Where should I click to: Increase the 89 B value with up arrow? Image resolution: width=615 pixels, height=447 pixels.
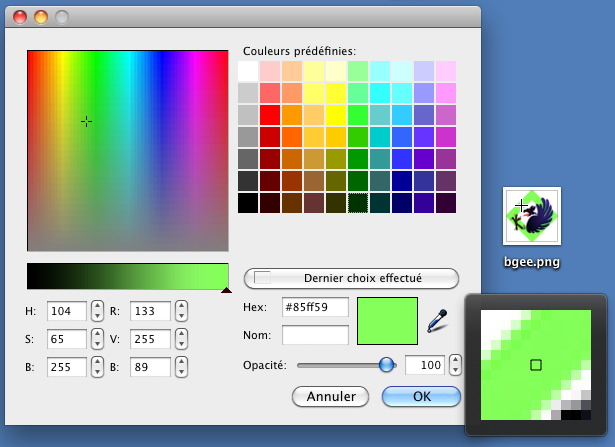point(181,362)
